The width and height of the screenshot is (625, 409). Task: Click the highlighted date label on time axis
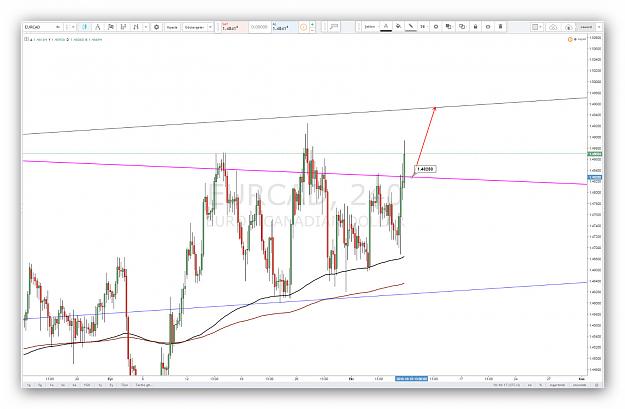click(411, 378)
